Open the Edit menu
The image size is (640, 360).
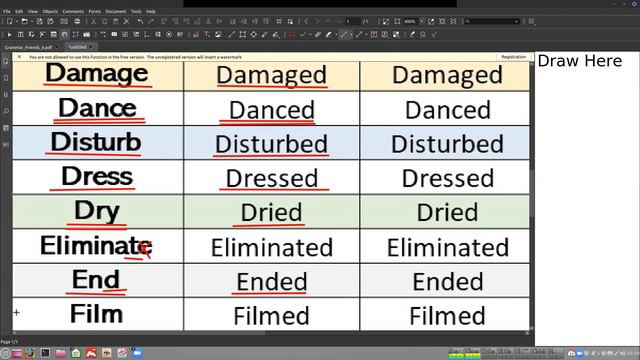19,11
